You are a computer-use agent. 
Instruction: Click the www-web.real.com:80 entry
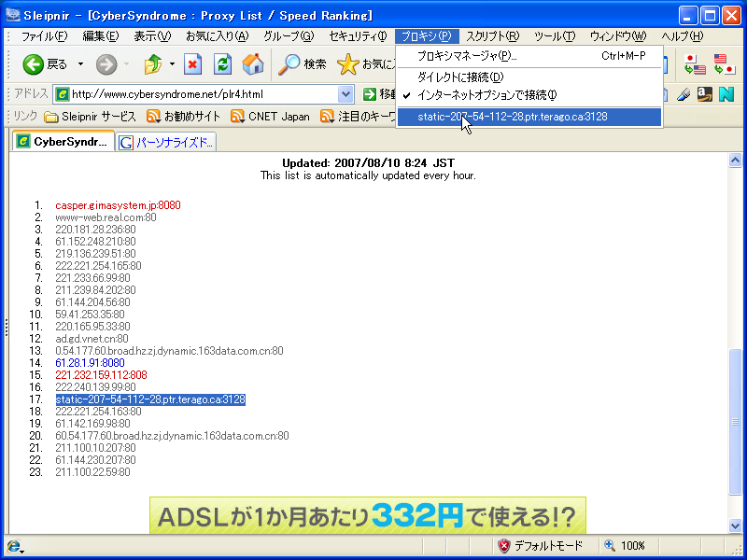click(106, 217)
